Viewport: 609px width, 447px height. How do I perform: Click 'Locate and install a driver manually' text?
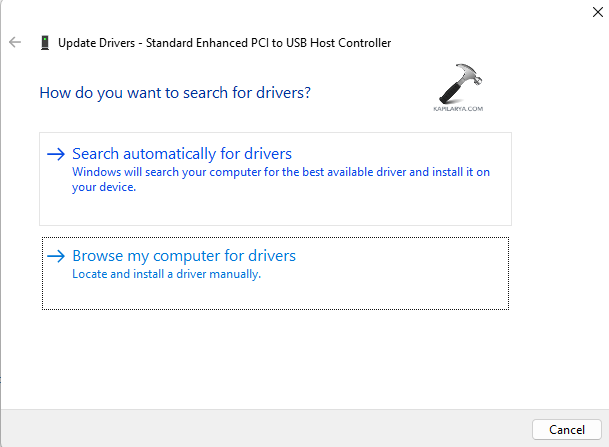(x=166, y=274)
